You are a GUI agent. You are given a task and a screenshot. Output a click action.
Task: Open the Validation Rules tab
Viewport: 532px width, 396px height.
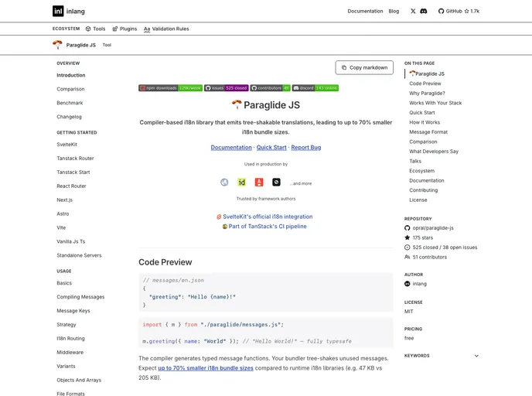pos(166,29)
